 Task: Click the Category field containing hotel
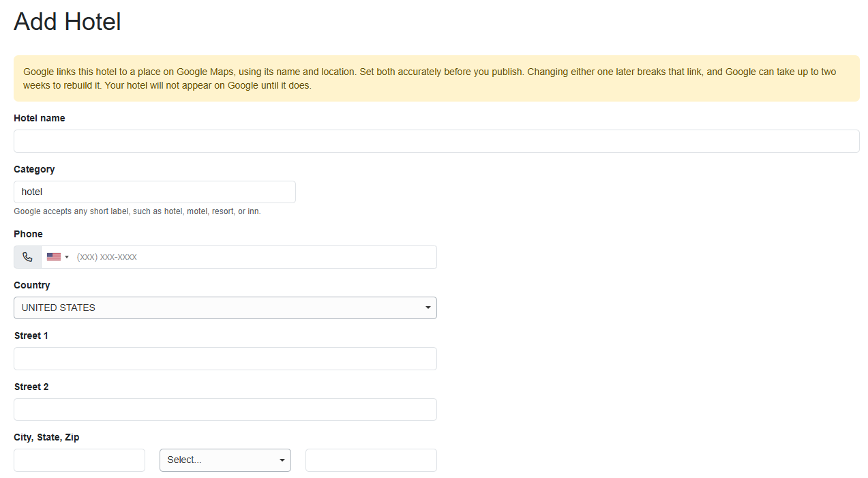(155, 192)
